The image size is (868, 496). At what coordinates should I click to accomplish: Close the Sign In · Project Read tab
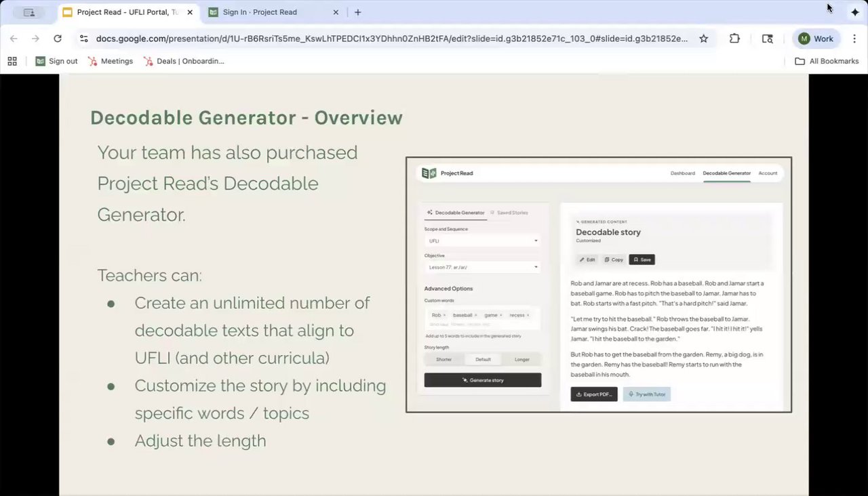click(337, 12)
